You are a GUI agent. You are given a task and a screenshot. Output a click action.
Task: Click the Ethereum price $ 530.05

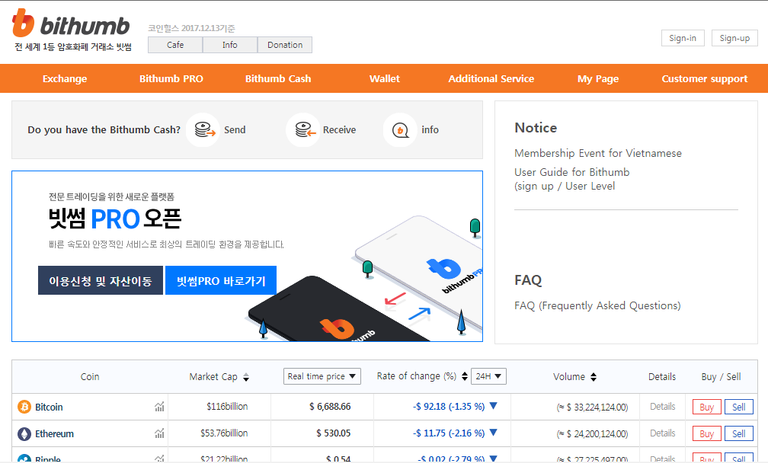[333, 433]
